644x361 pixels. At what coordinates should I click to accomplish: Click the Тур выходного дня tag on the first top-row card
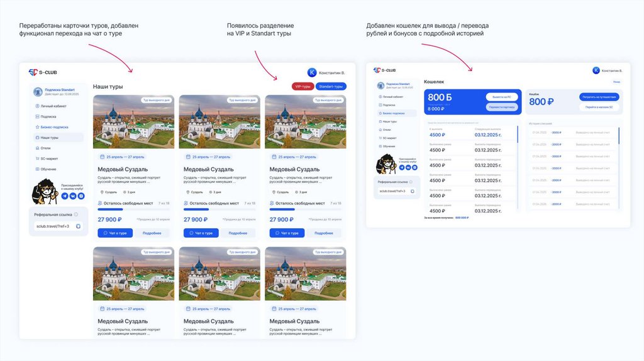[x=156, y=100]
